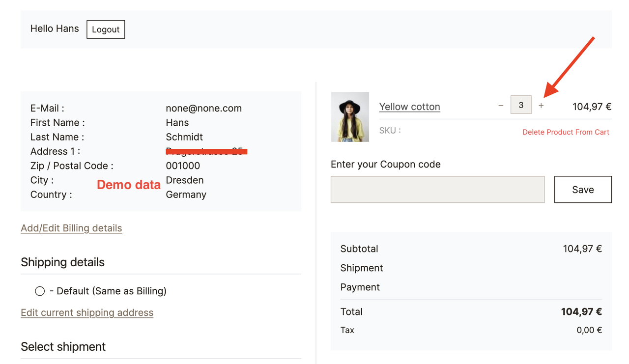Image resolution: width=629 pixels, height=364 pixels.
Task: Click the Select shipment heading
Action: pyautogui.click(x=63, y=347)
